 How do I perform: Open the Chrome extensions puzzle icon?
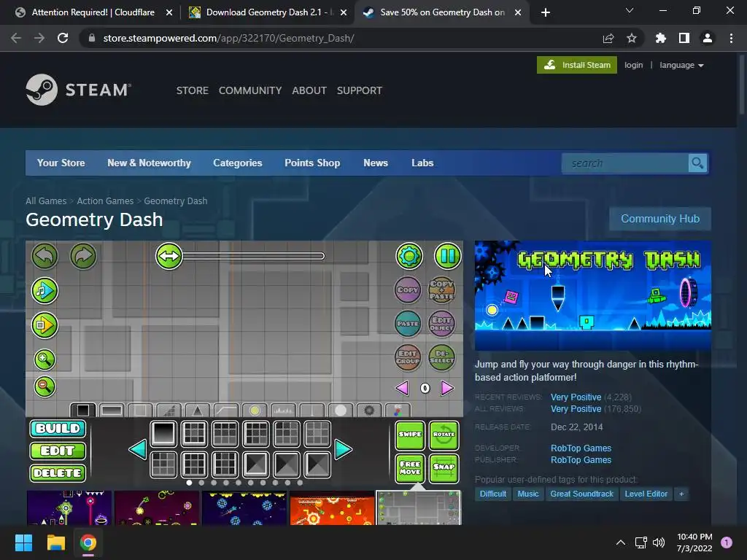[661, 38]
